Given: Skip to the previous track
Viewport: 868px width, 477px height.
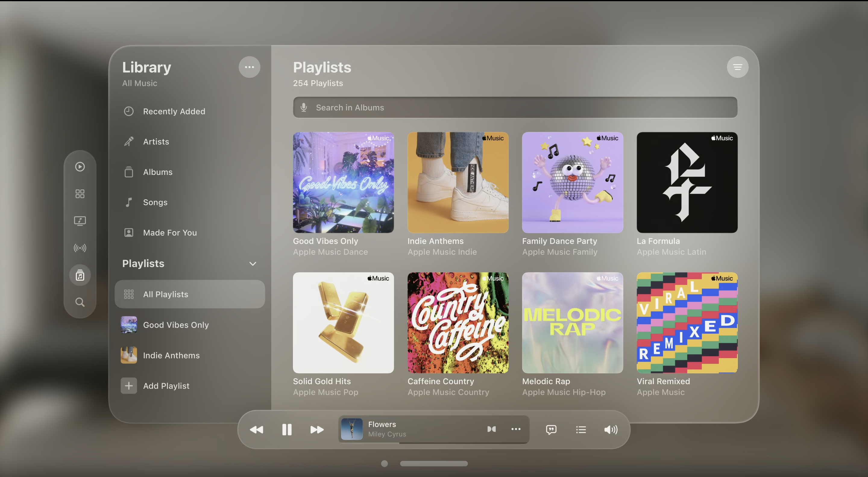Looking at the screenshot, I should pyautogui.click(x=256, y=429).
